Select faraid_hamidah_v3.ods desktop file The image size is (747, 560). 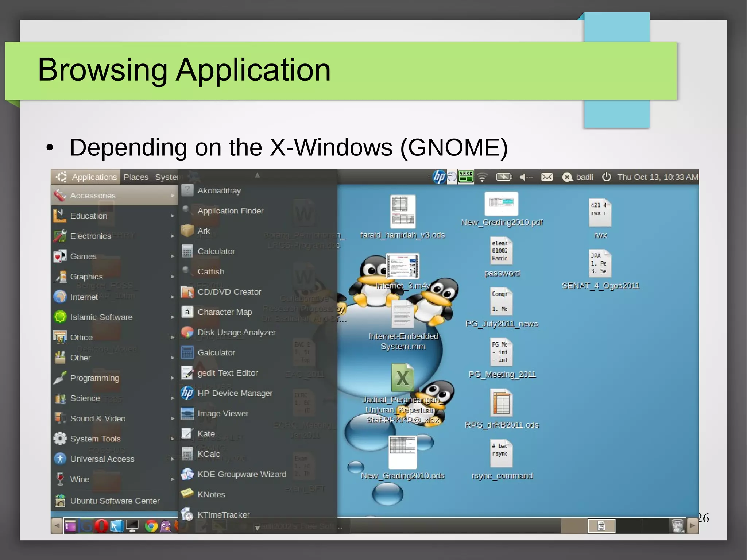click(403, 217)
